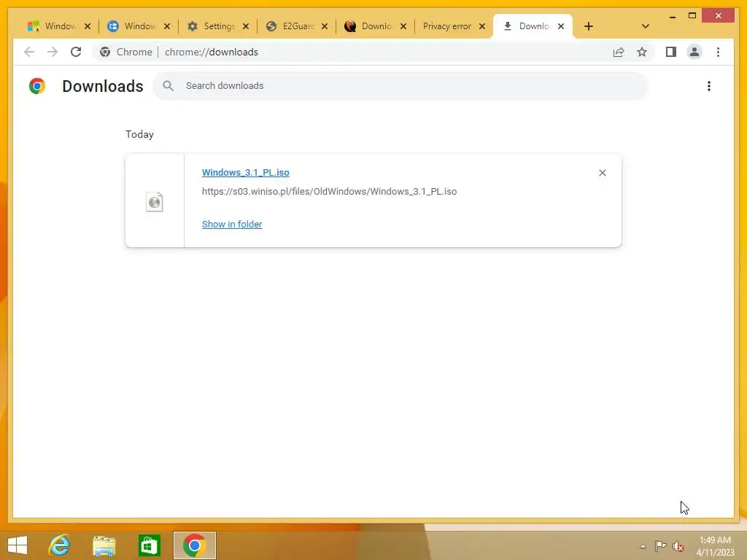Close the Privacy error tab
The height and width of the screenshot is (560, 747).
482,26
